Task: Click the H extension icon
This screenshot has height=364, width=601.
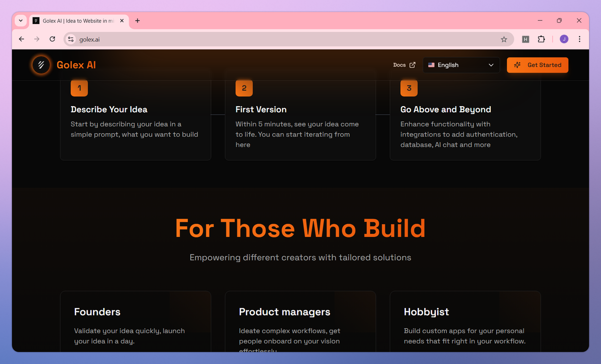Action: pyautogui.click(x=525, y=39)
